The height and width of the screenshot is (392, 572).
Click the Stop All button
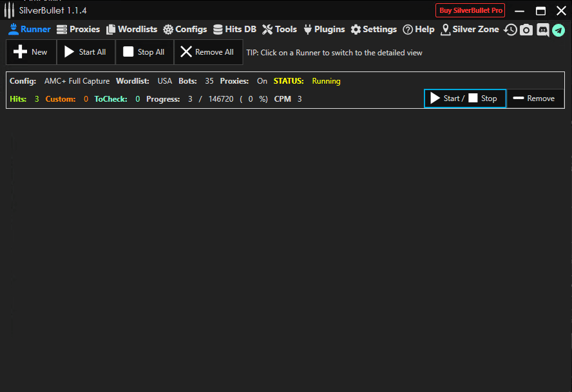[144, 52]
